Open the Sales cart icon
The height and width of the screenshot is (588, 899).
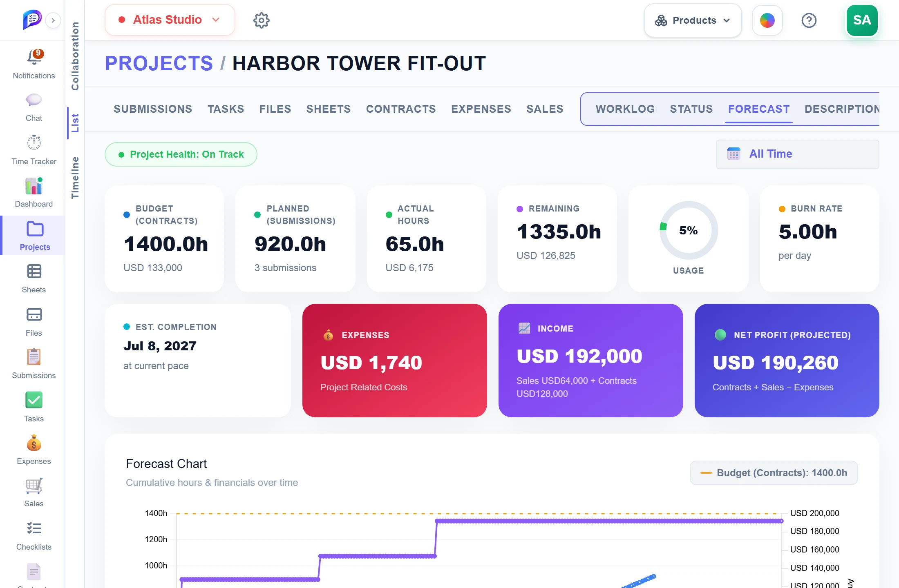click(x=34, y=486)
